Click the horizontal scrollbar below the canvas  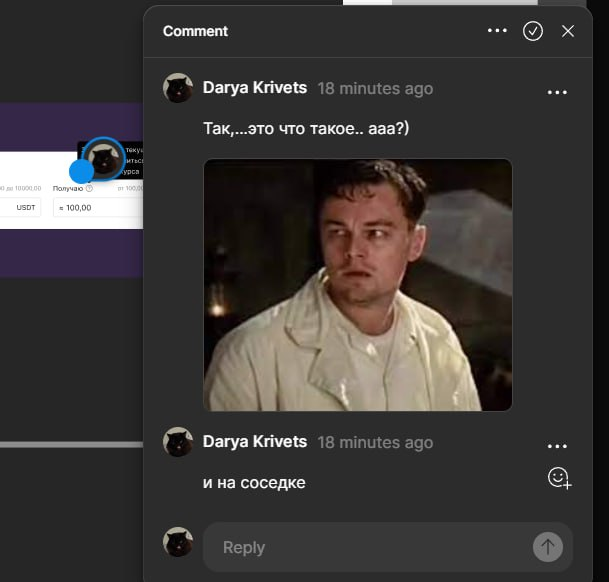coord(71,445)
